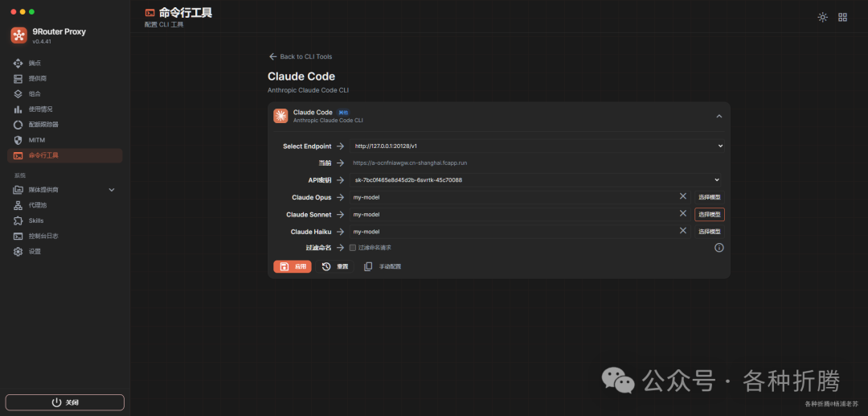This screenshot has height=416, width=868.
Task: Expand the 媒体提供商 sidebar chevron
Action: [112, 190]
